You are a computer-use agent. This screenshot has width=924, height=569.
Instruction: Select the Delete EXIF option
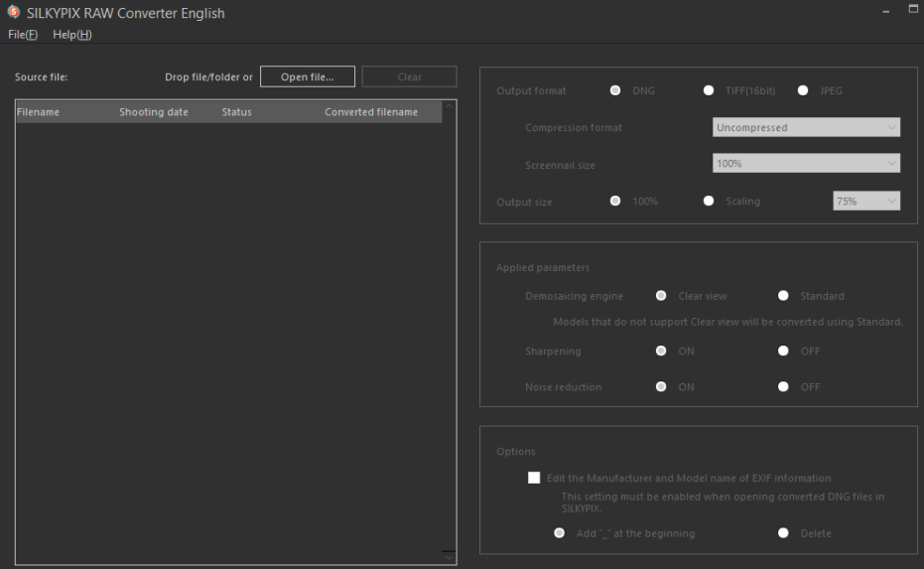click(x=783, y=533)
